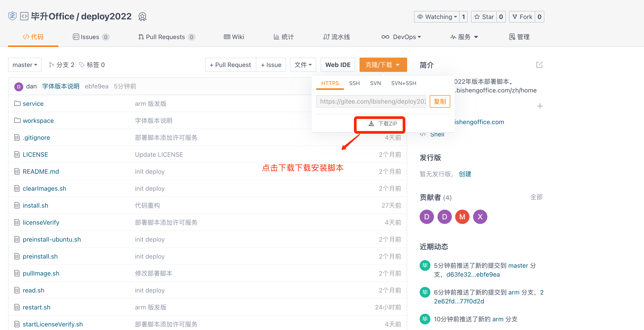Image resolution: width=644 pixels, height=330 pixels.
Task: Click the code repository icon beside 毕升Office
Action: (24, 16)
